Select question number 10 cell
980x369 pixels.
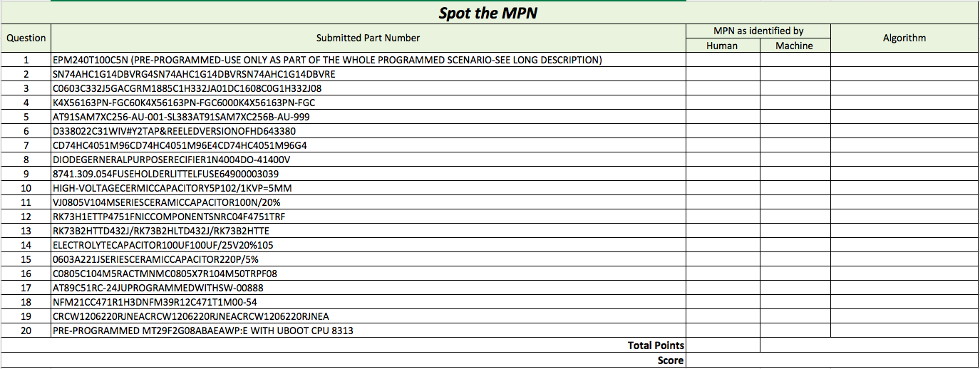coord(26,188)
